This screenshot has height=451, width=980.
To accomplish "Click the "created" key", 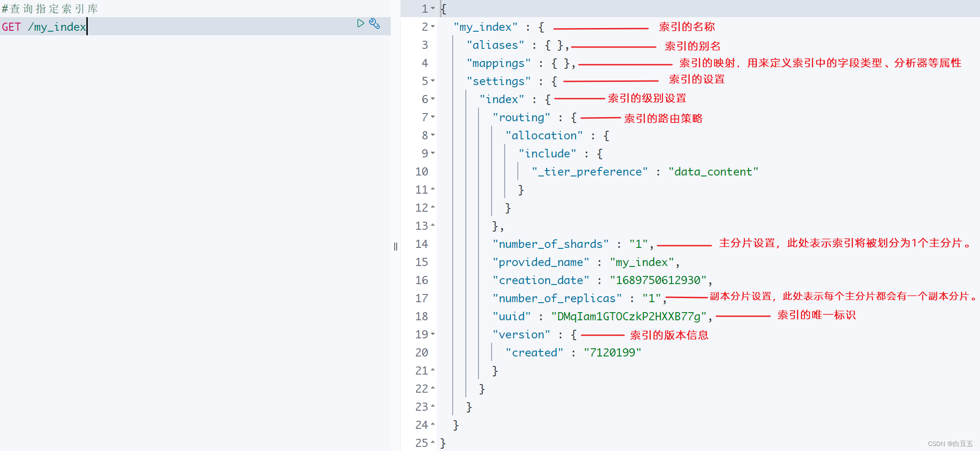I will click(535, 352).
